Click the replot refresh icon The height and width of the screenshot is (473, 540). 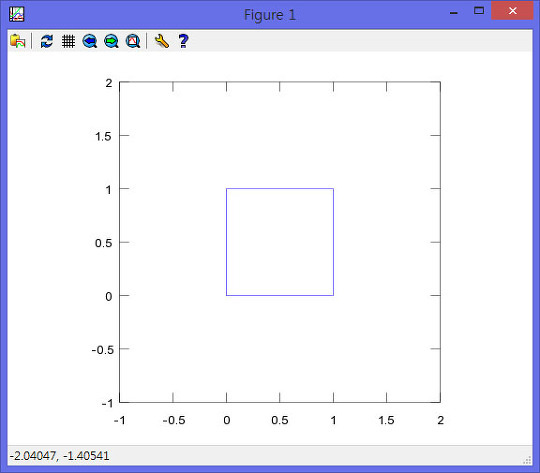tap(46, 41)
